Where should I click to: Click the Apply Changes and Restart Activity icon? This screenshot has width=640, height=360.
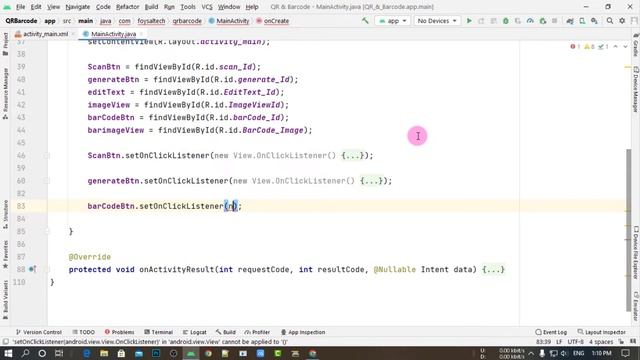[481, 20]
